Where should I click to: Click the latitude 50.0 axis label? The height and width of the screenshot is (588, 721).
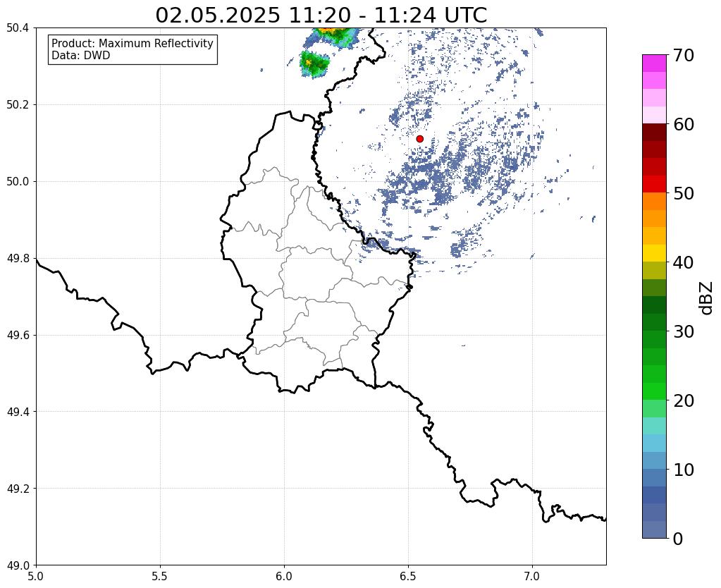[18, 182]
